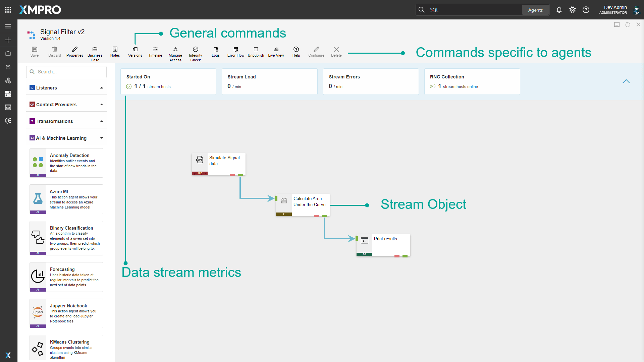This screenshot has width=644, height=362.
Task: Open the Configure command
Action: pos(316,52)
